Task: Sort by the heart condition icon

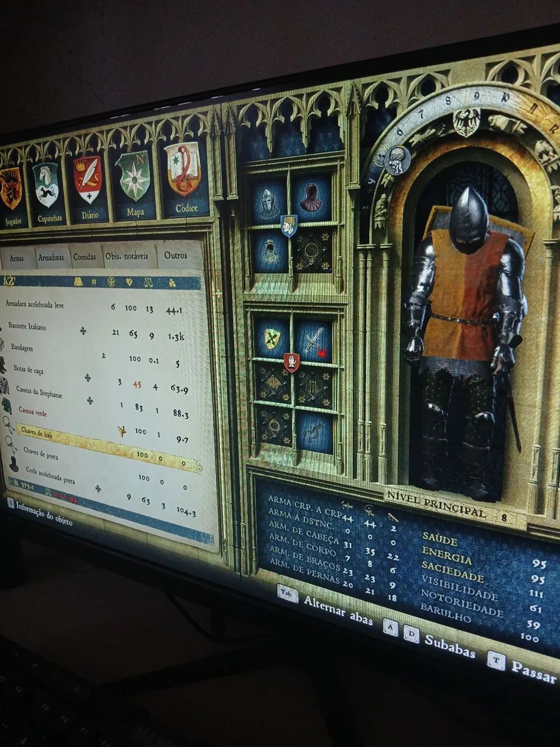Action: pyautogui.click(x=129, y=282)
